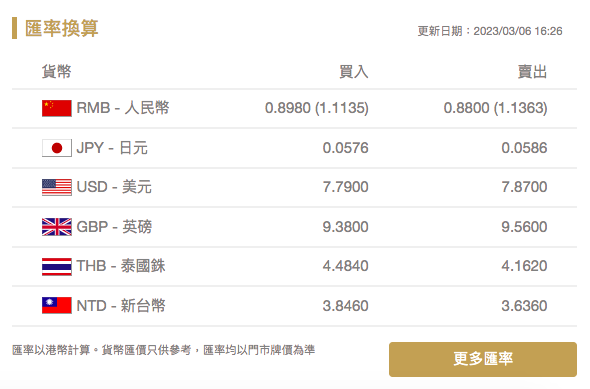Click the Japan flag icon
This screenshot has width=590, height=389.
pyautogui.click(x=56, y=148)
